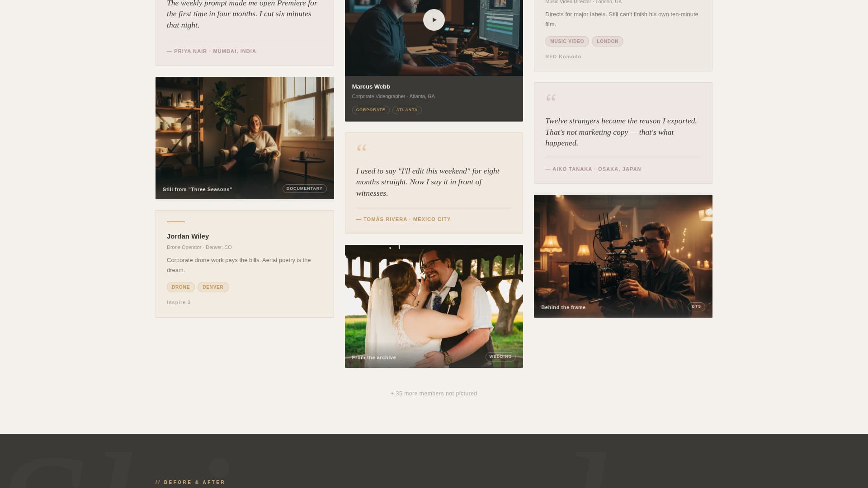Screen dimensions: 868x488
Task: Click the 35 more members not pictured link
Action: tap(434, 393)
